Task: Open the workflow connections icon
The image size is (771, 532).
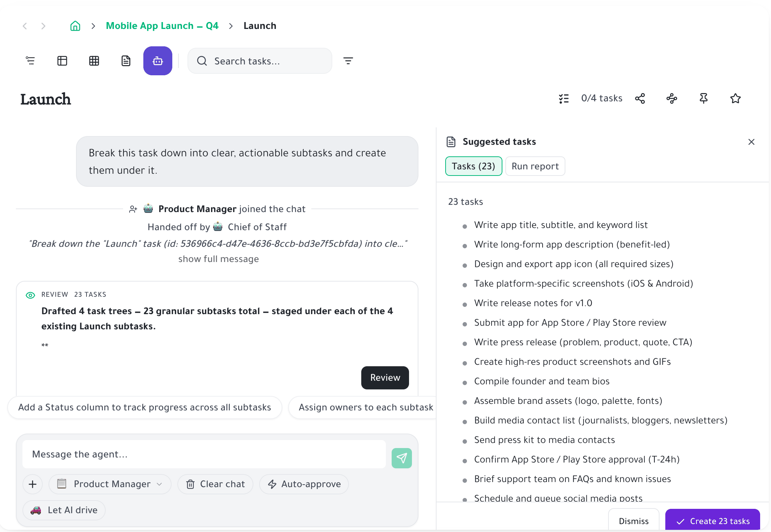Action: [672, 98]
